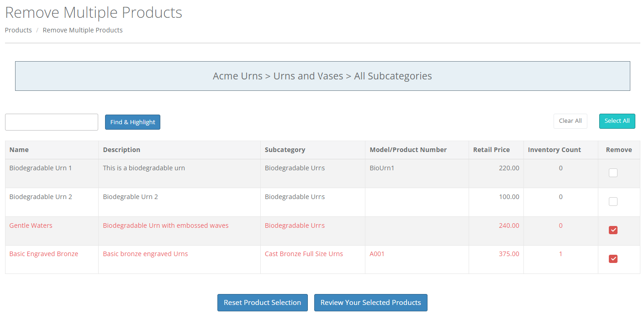Uncheck Remove box for Basic Engraved Bronze
The image size is (644, 315).
point(613,259)
